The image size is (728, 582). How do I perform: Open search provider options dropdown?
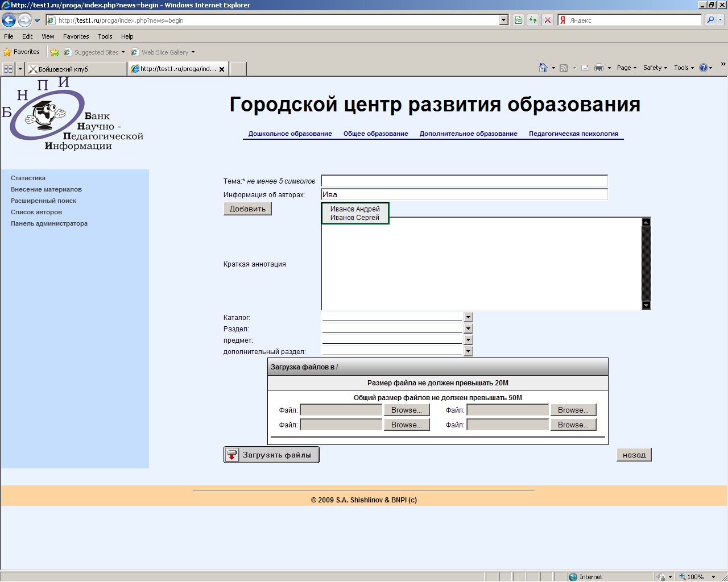[x=721, y=20]
